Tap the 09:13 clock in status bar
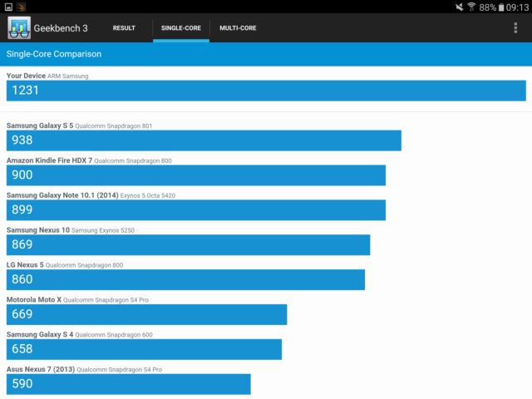532x399 pixels. point(517,7)
